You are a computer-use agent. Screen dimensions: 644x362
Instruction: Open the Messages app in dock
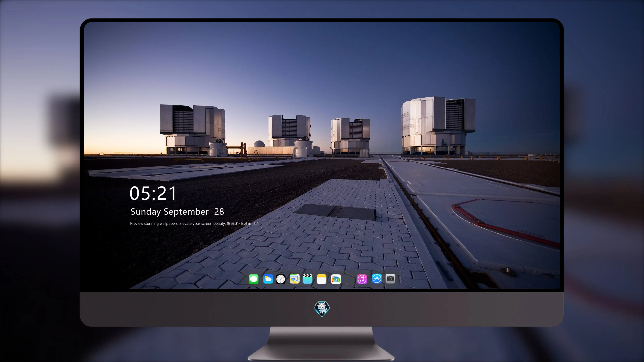pyautogui.click(x=254, y=279)
